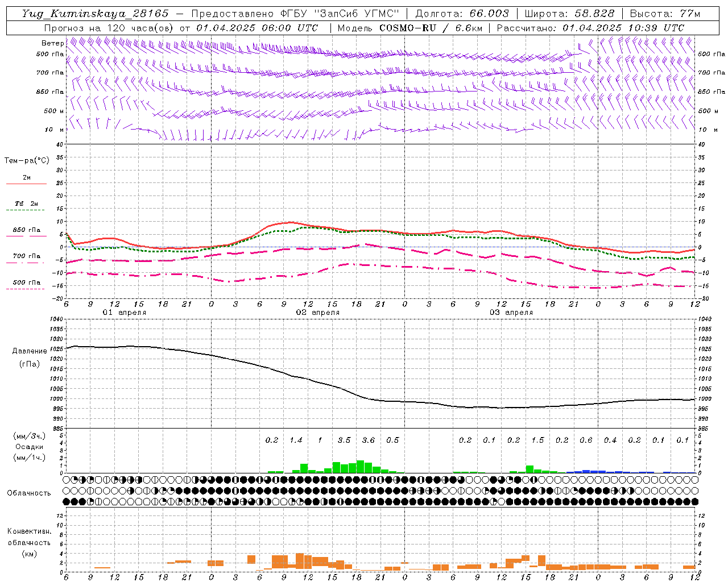Click the Осадки precipitation label

point(29,447)
